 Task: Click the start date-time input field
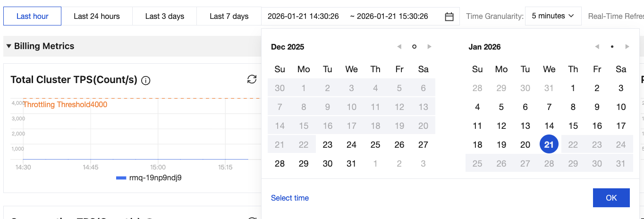coord(303,17)
